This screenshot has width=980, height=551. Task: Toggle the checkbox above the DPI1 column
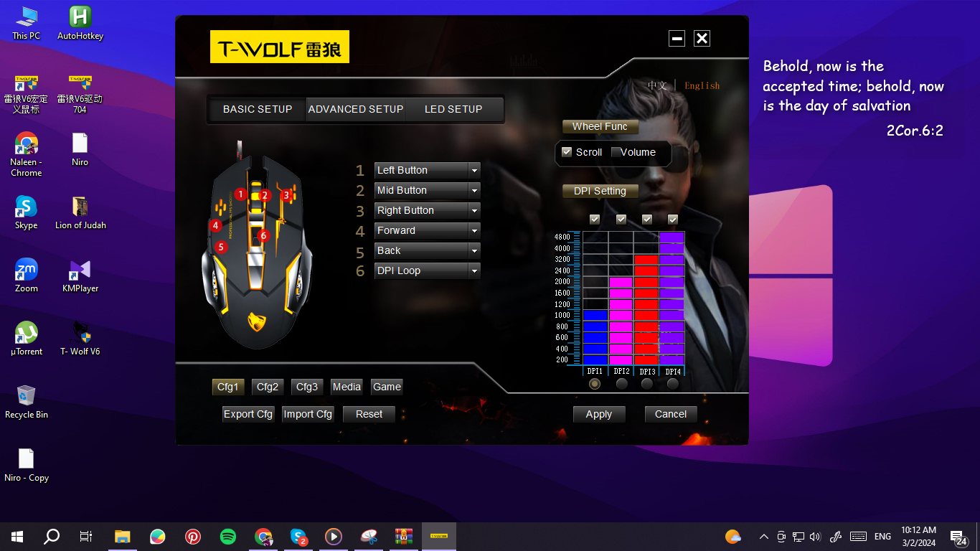point(595,220)
